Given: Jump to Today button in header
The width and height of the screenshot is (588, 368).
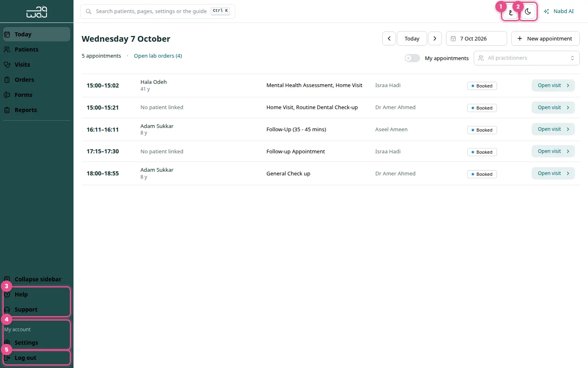Looking at the screenshot, I should click(x=412, y=38).
